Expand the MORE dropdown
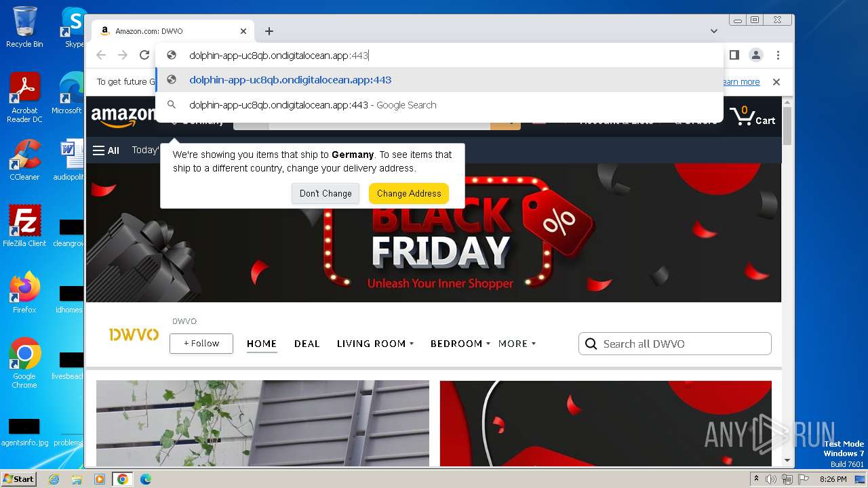The image size is (868, 488). point(517,344)
